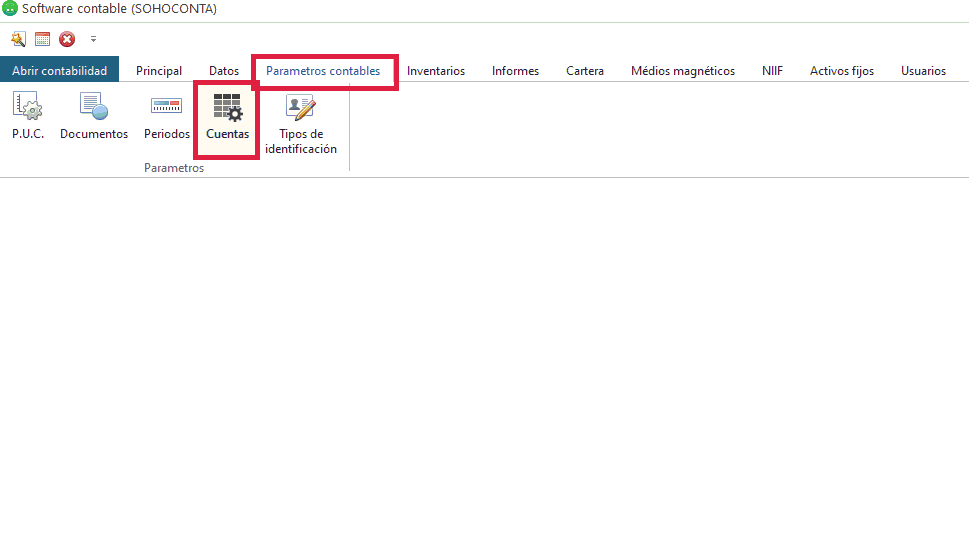Viewport: 969px width, 552px height.
Task: Switch to the Principal tab
Action: click(x=159, y=71)
